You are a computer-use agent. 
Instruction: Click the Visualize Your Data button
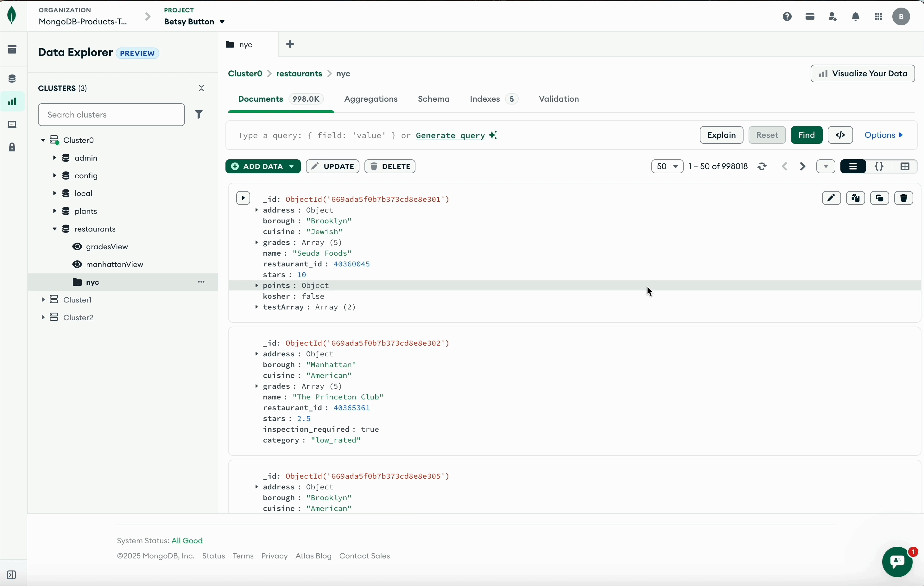[x=862, y=73]
